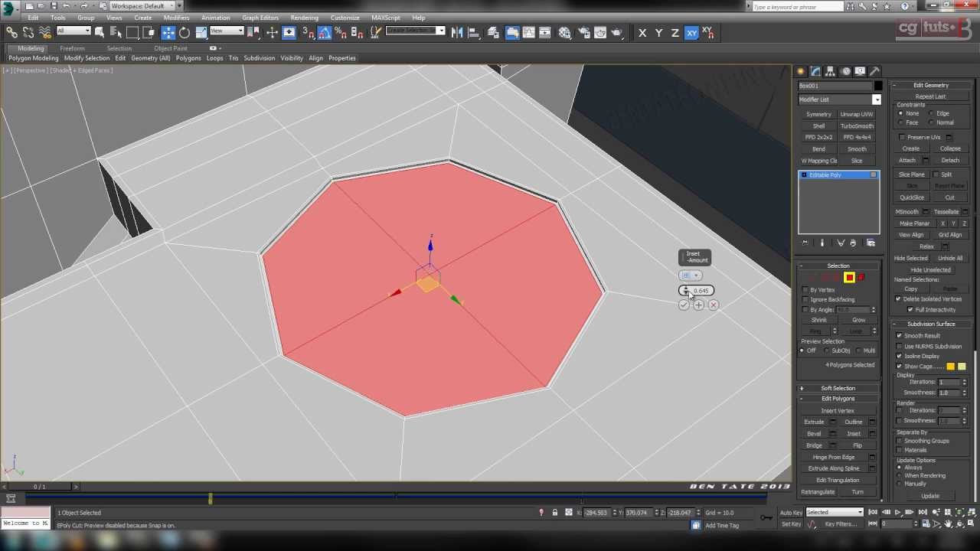Go to the start frame
Image resolution: width=980 pixels, height=551 pixels.
[x=873, y=513]
